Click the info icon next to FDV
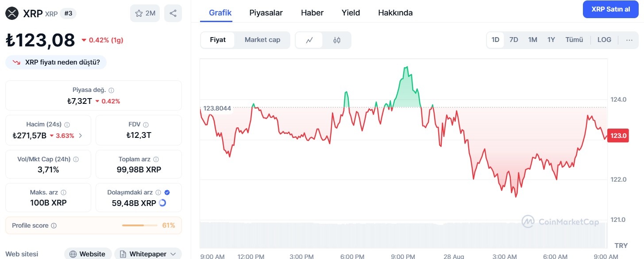 pyautogui.click(x=146, y=125)
